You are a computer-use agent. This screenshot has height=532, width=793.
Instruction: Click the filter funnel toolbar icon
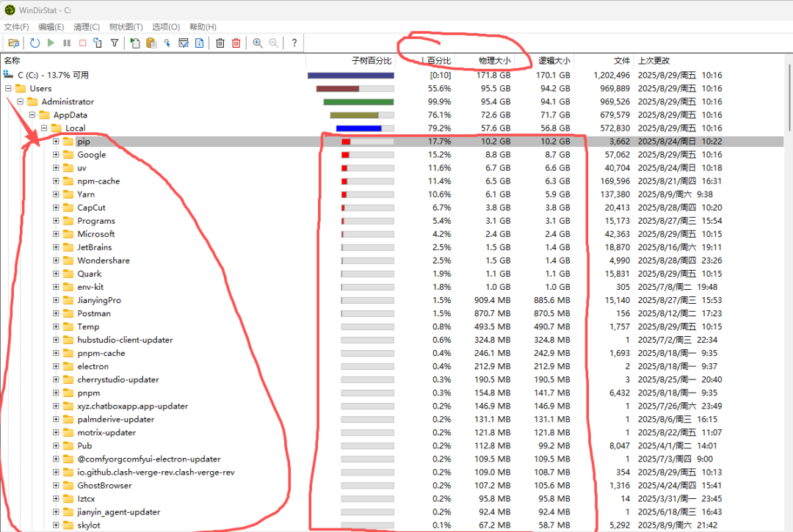click(115, 43)
